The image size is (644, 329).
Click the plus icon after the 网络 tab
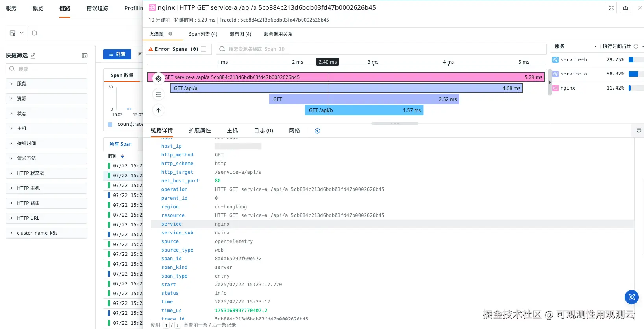point(317,131)
